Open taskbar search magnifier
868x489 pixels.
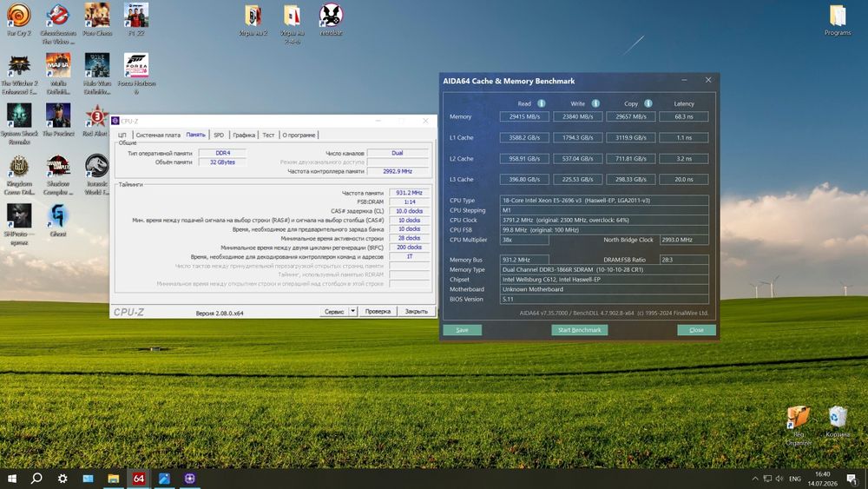pos(36,479)
